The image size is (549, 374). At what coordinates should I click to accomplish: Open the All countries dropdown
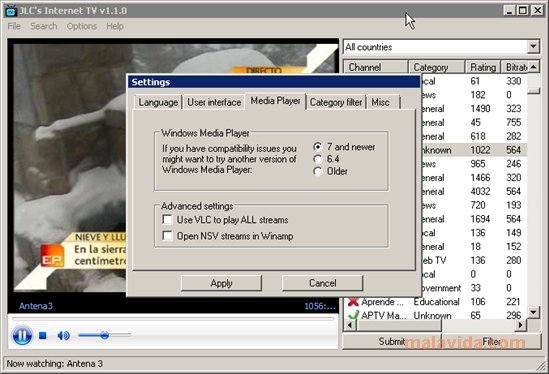click(533, 47)
